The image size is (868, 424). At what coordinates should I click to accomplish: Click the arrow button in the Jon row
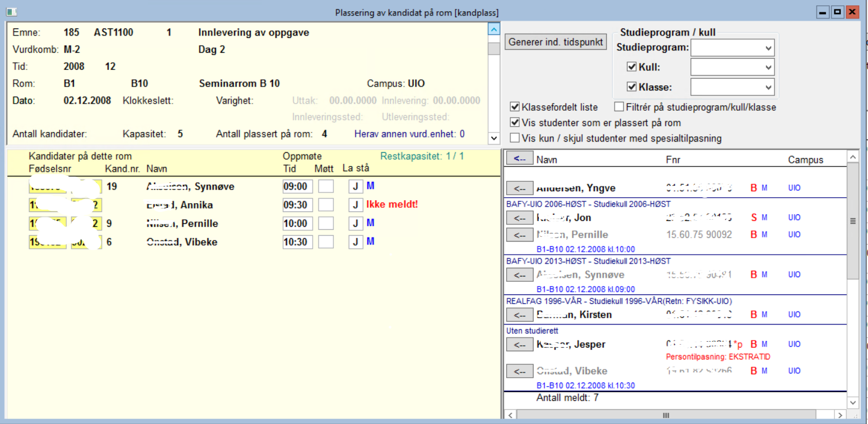[x=520, y=217]
